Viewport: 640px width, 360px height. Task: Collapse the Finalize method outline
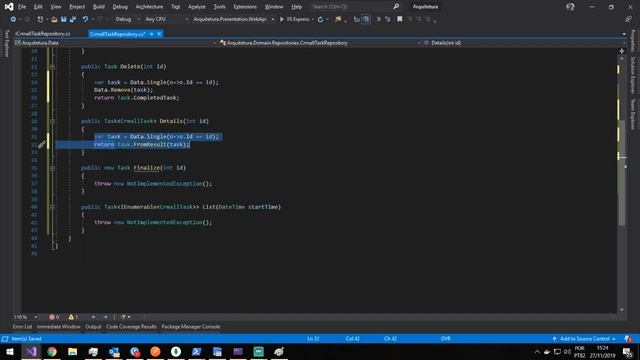(x=52, y=168)
